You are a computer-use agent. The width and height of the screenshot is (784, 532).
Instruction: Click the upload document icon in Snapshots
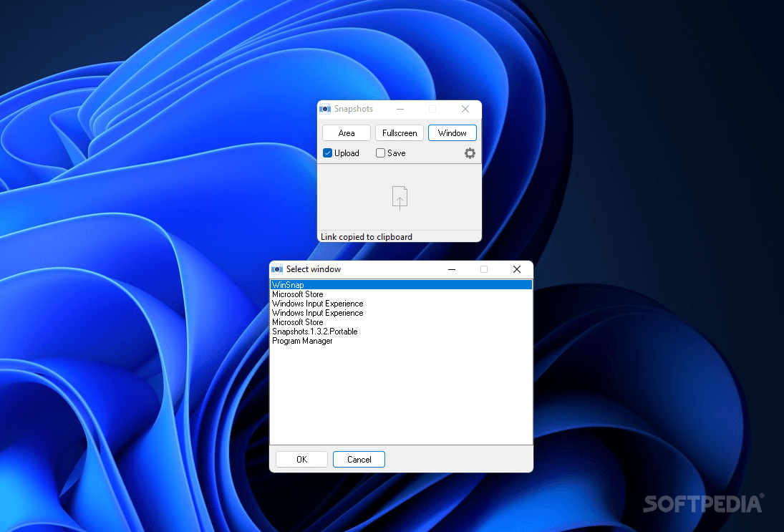point(400,198)
